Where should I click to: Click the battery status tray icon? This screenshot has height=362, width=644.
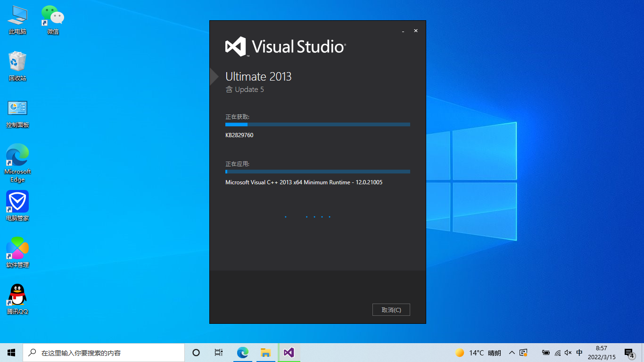546,353
